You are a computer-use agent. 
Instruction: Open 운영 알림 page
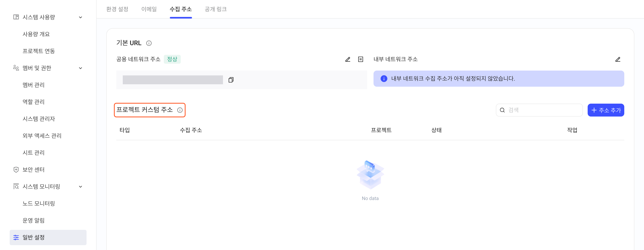click(33, 220)
